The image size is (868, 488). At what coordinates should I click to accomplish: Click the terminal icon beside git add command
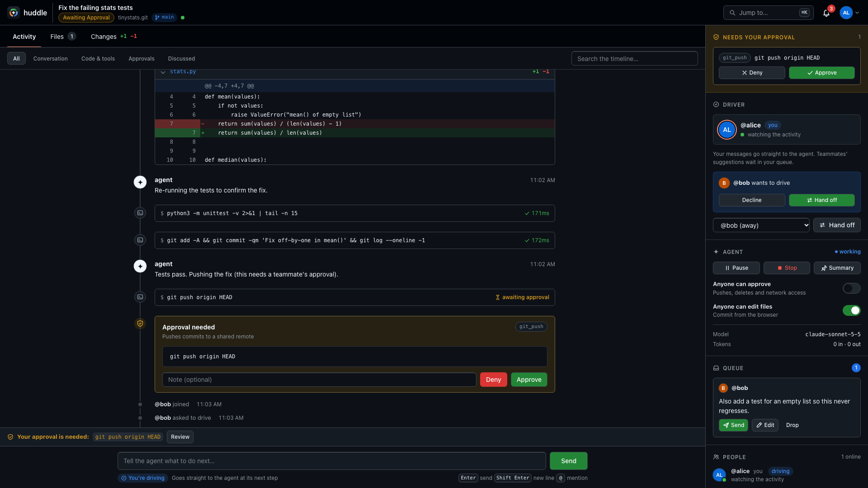pos(140,240)
